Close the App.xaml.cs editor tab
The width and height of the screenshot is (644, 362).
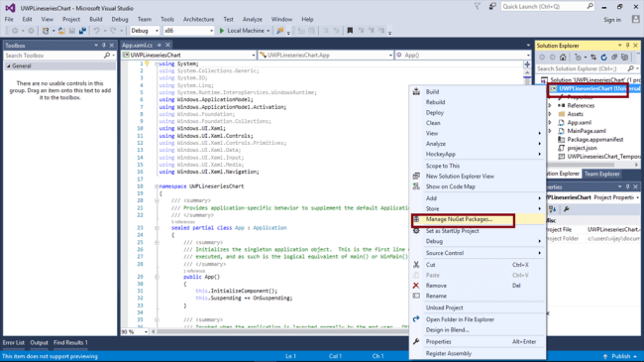(x=167, y=45)
